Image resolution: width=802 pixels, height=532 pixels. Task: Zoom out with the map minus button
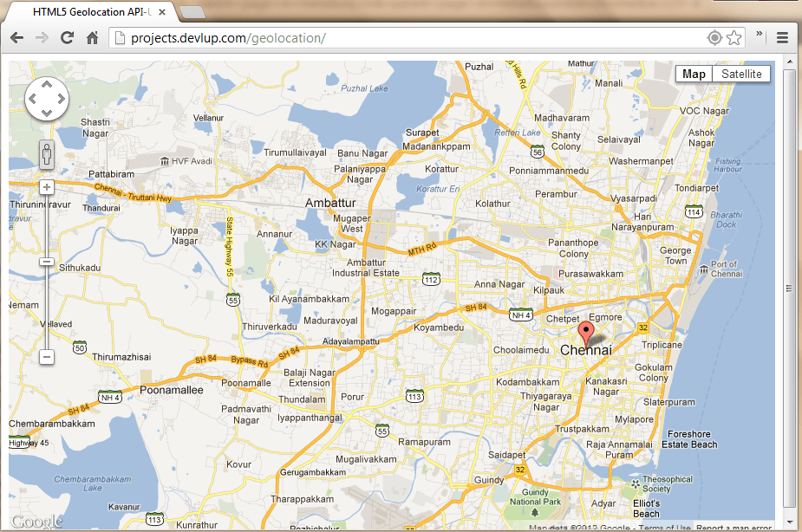47,356
